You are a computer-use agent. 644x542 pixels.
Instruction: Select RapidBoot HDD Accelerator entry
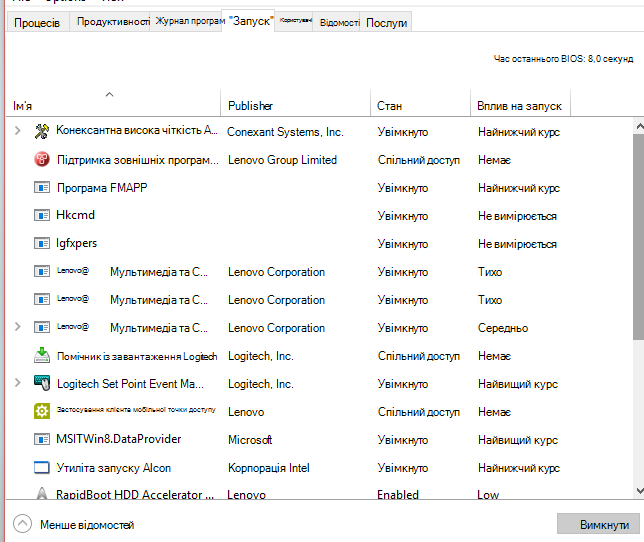[135, 494]
